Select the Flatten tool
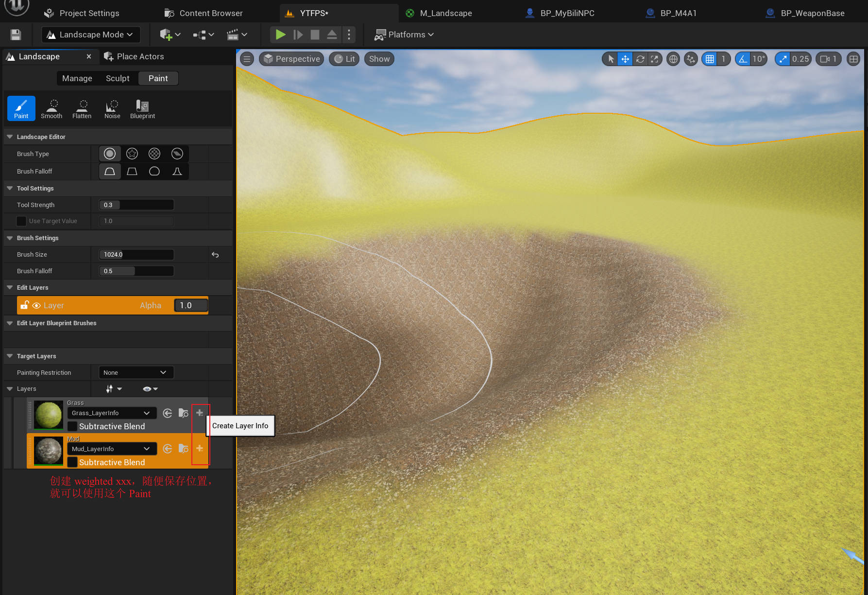Viewport: 868px width, 595px height. pos(82,108)
